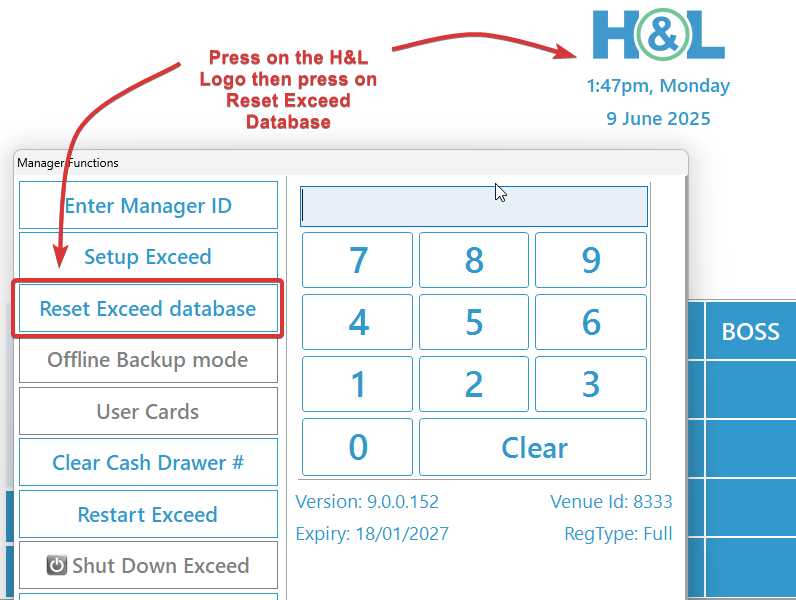Click the RegType: Full text
Viewport: 796px width, 600px height.
[x=618, y=534]
